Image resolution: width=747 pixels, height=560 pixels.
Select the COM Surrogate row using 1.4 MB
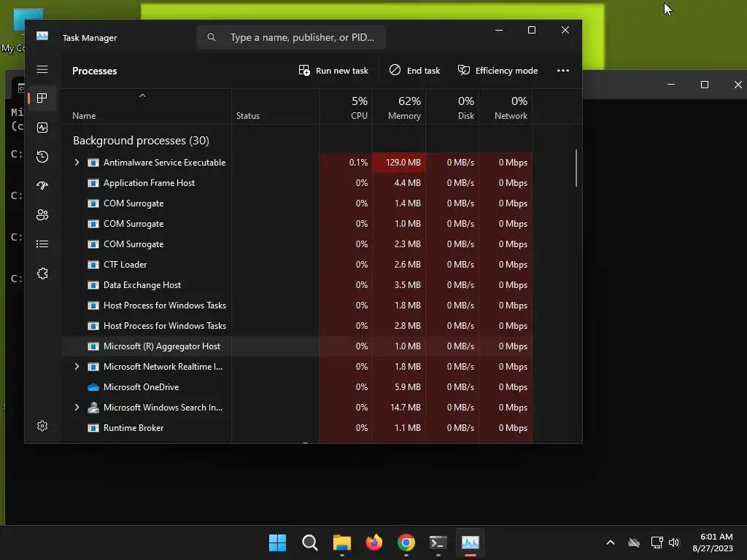click(297, 203)
